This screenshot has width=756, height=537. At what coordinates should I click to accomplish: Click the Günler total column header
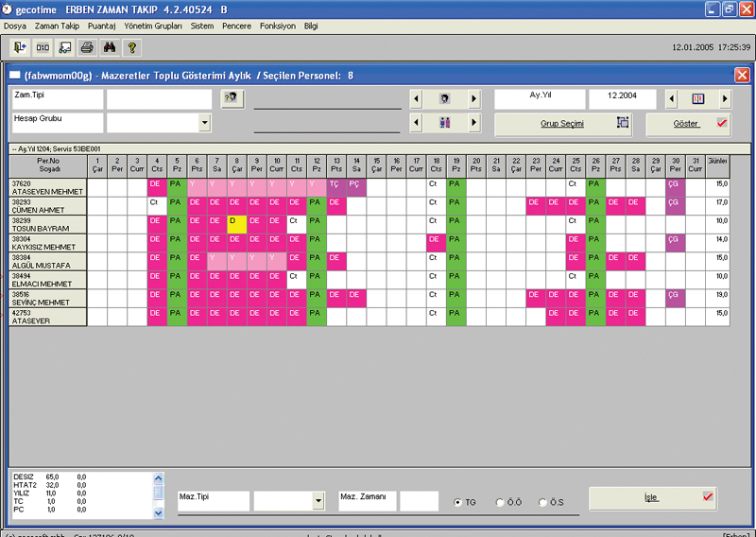click(717, 166)
